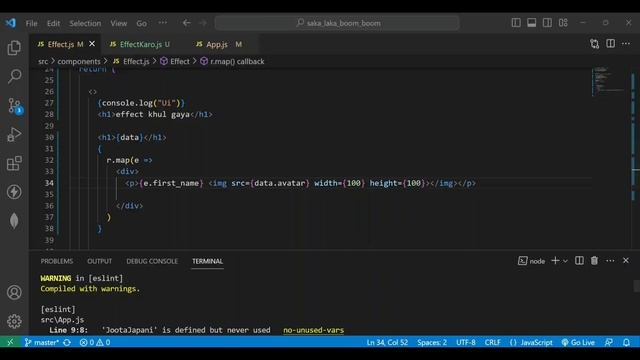Click the saka_laka_boom_boom search box
The image size is (640, 360).
337,23
